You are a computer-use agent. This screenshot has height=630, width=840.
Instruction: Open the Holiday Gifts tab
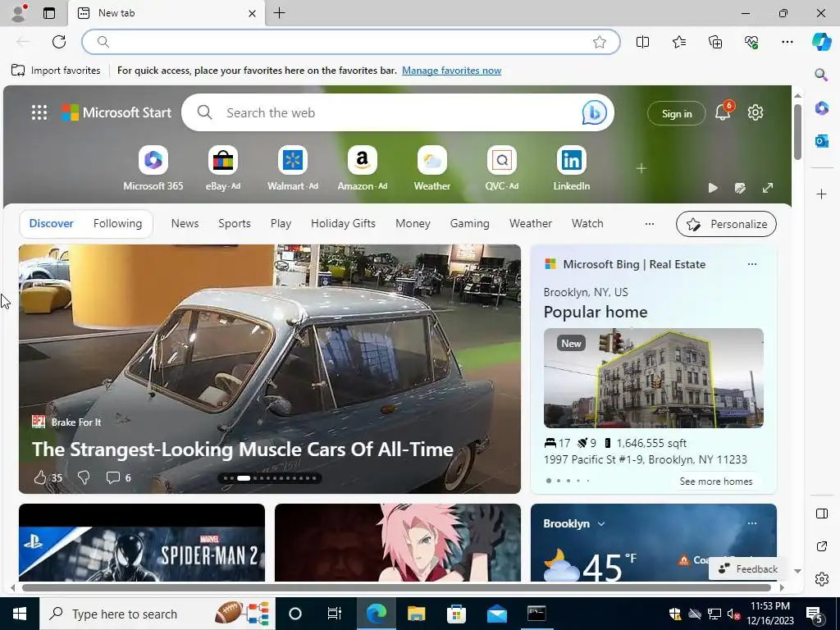(343, 223)
